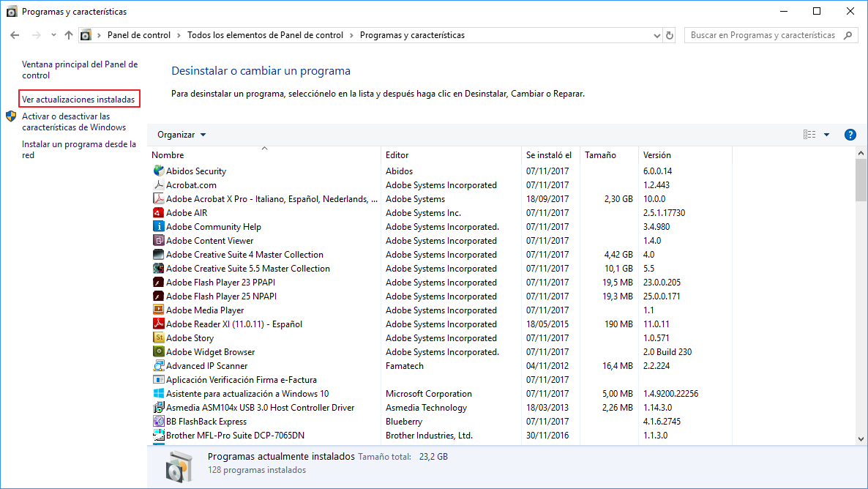The image size is (868, 489).
Task: Click the refresh button beside the address bar
Action: tap(670, 35)
